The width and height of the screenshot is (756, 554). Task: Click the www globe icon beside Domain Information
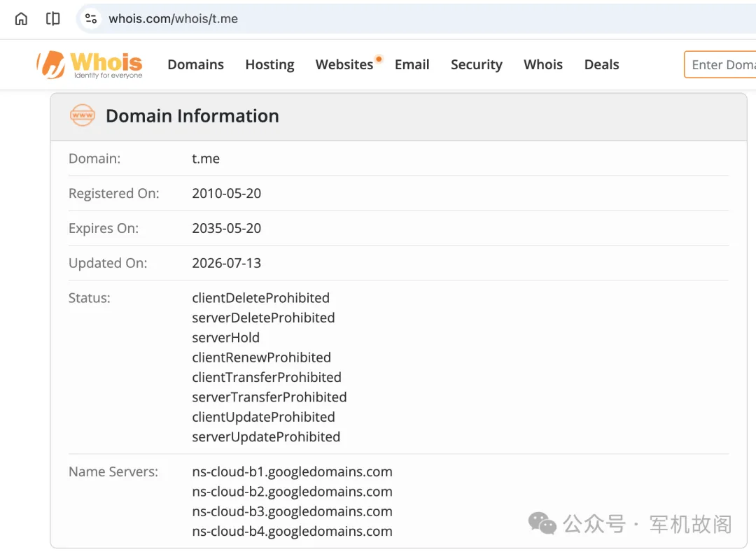83,115
